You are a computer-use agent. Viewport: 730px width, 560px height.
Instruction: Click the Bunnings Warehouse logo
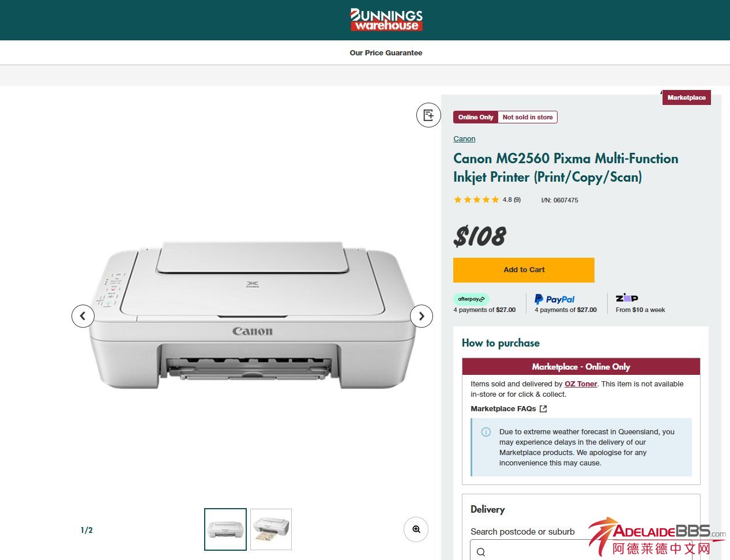386,20
